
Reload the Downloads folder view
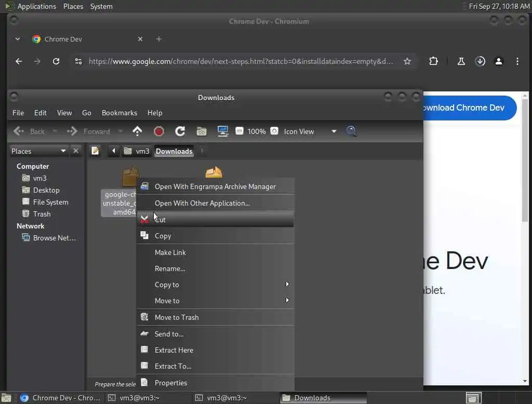point(180,131)
